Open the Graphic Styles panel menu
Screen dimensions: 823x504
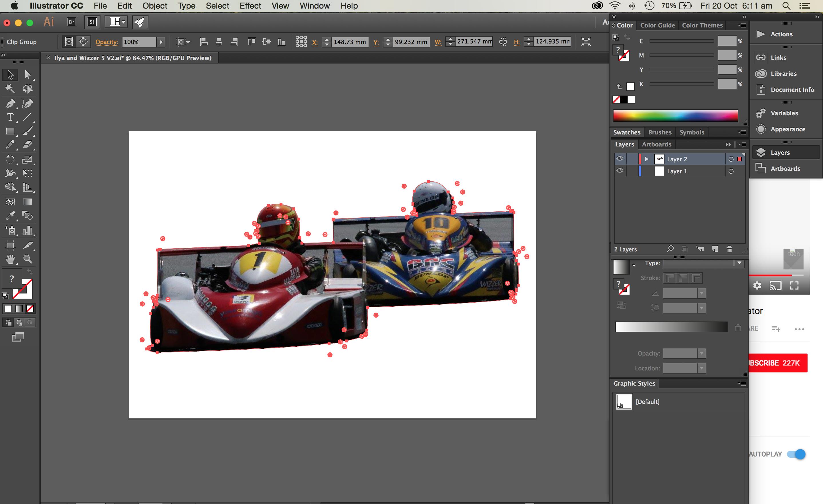coord(742,384)
